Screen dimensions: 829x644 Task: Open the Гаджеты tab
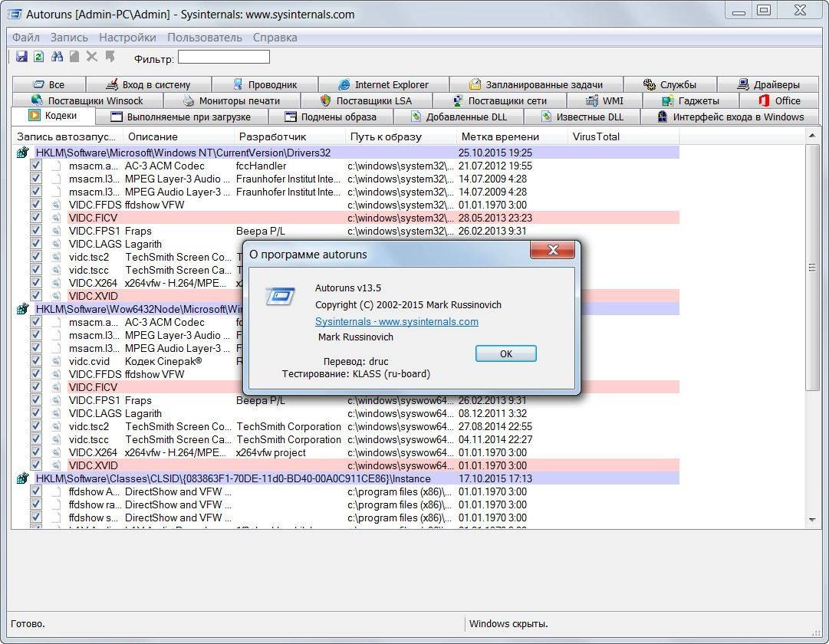(x=691, y=100)
